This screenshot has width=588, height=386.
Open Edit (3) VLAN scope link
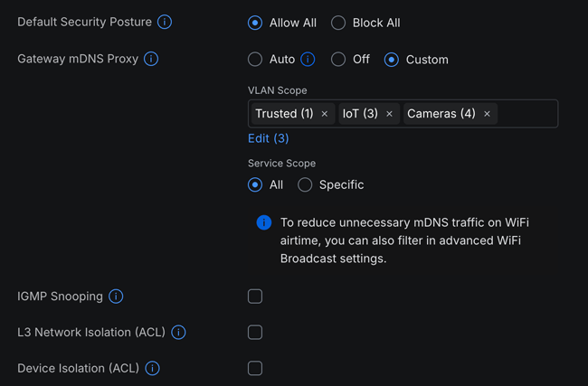point(269,138)
